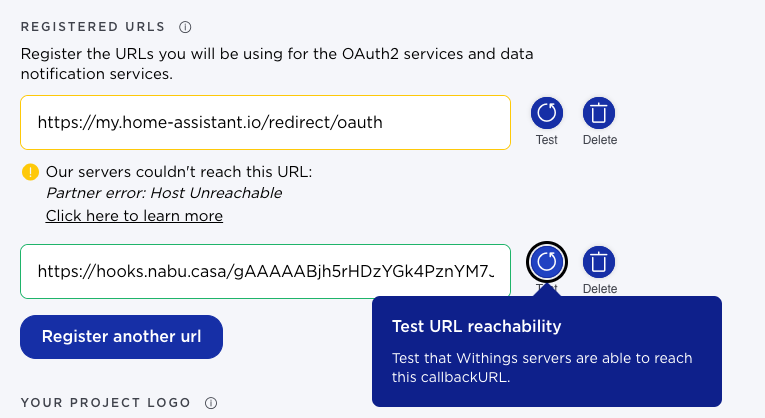Test the home-assistant redirect URL reachability
765x418 pixels.
pos(546,113)
